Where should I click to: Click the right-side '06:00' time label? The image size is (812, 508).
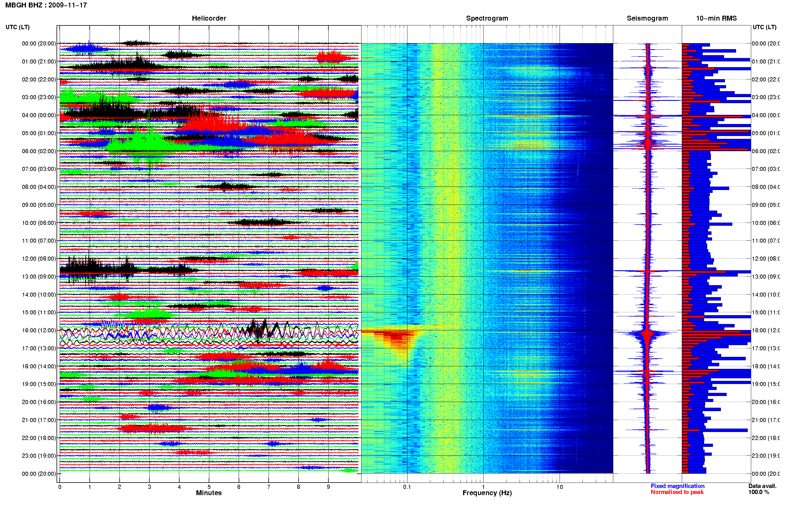(x=766, y=151)
